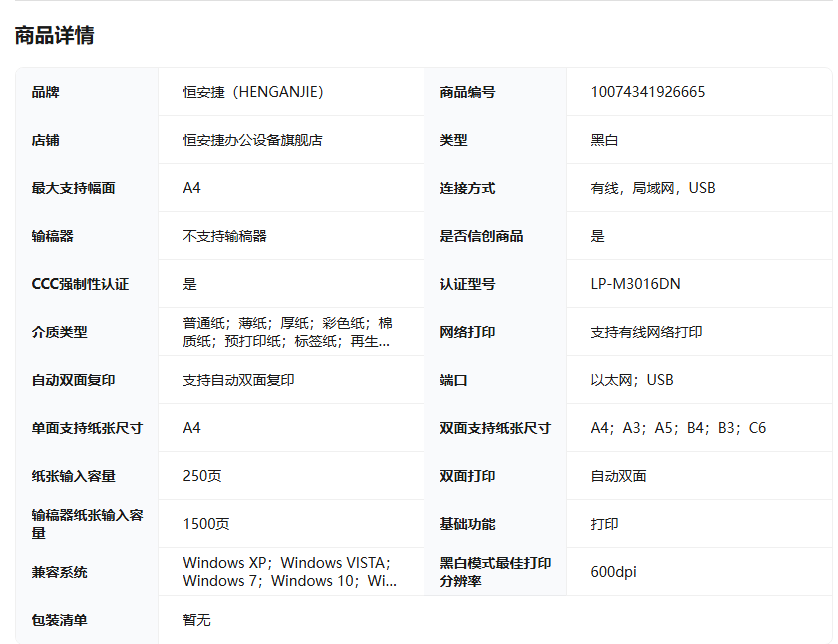Viewport: 838px width, 644px height.
Task: Click the 双面打印 value 自动双面
Action: (x=618, y=476)
